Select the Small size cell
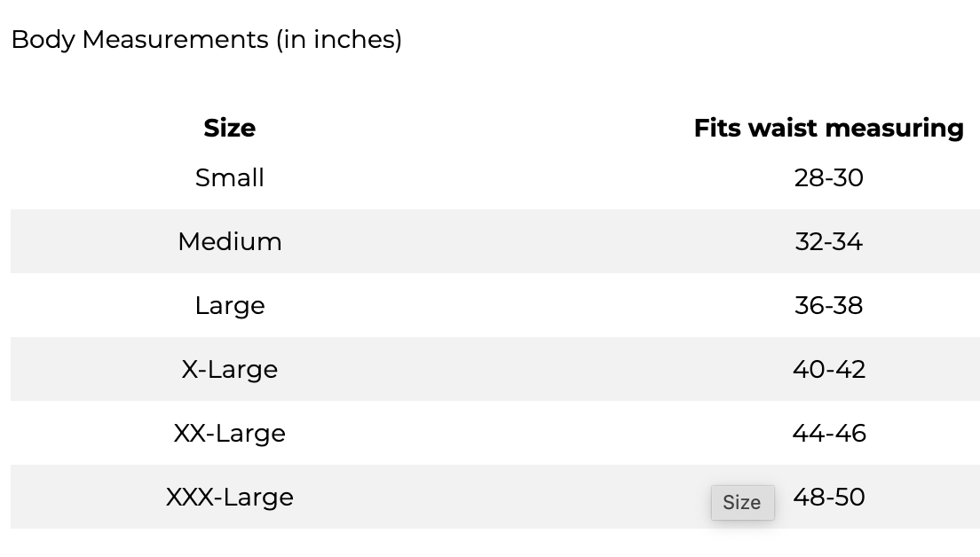The width and height of the screenshot is (980, 557). (229, 178)
